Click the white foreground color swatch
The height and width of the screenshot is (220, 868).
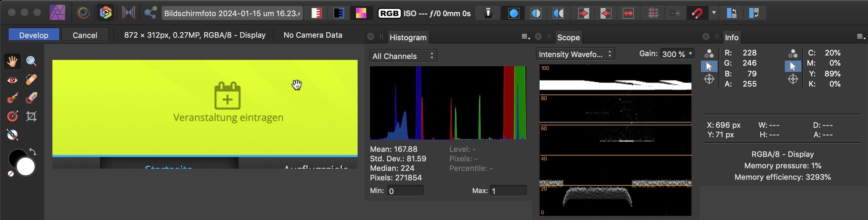(26, 167)
